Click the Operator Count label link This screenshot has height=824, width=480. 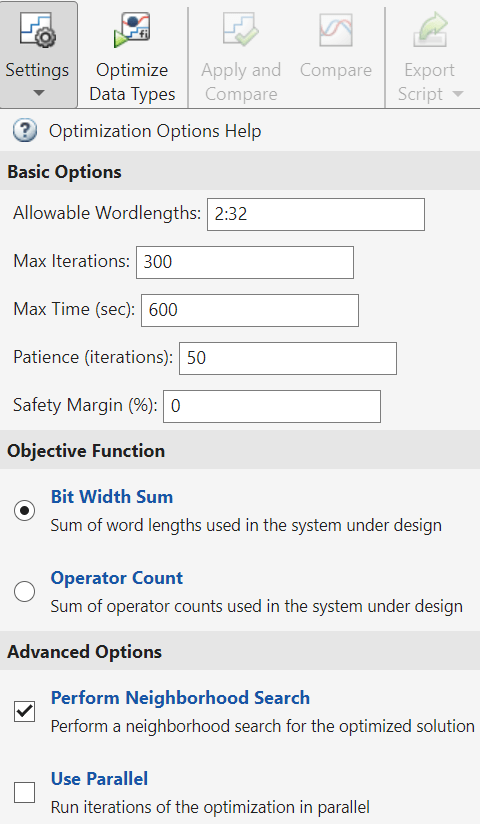click(117, 578)
